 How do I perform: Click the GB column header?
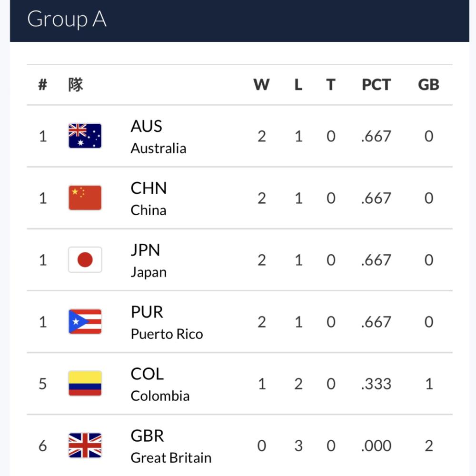[x=429, y=85]
